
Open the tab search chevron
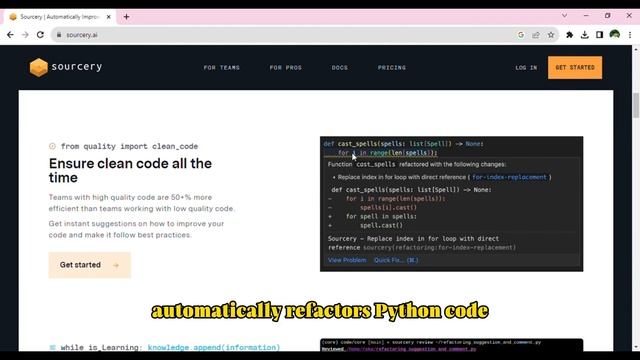click(564, 16)
